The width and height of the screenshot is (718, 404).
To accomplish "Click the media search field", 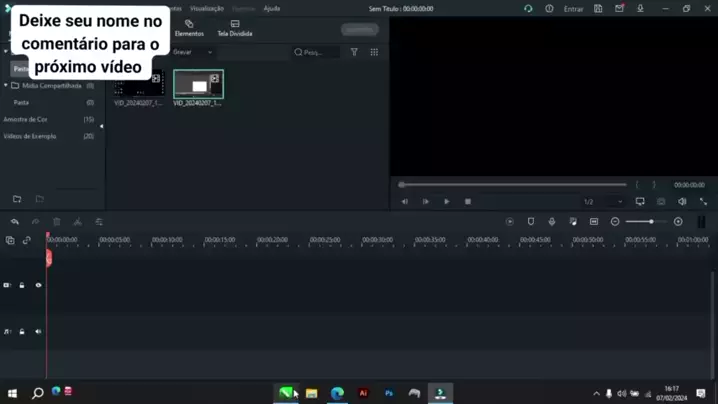I will [316, 52].
